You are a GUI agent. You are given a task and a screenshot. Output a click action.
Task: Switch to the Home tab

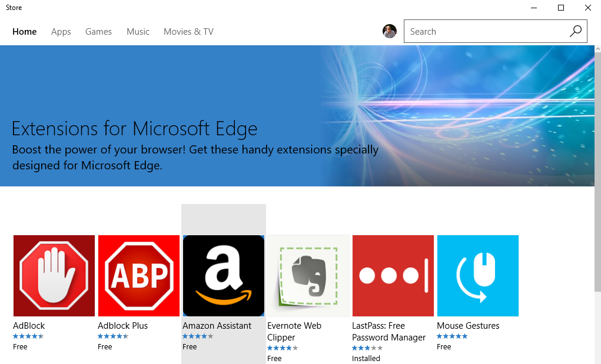click(25, 32)
